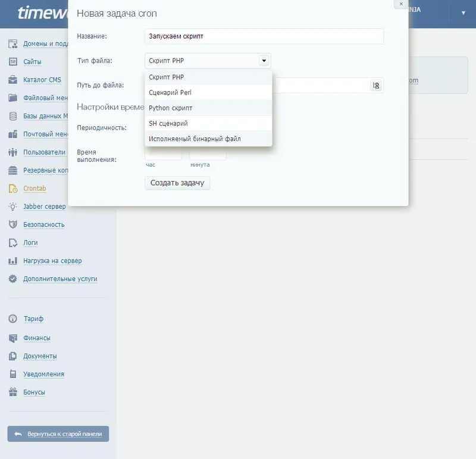The width and height of the screenshot is (476, 459).
Task: Click the Crontab clock icon
Action: pos(12,188)
